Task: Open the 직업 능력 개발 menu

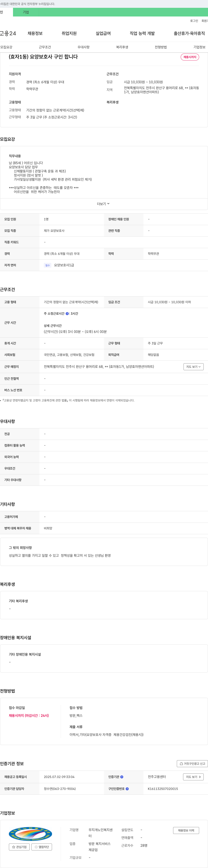Action: tap(142, 33)
